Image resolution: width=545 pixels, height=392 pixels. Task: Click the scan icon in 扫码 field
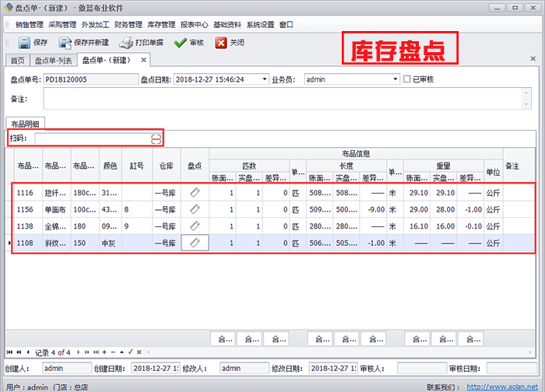tap(156, 138)
